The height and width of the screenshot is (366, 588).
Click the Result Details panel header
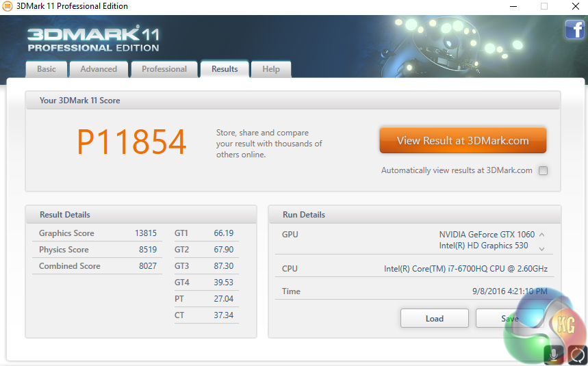click(x=141, y=215)
